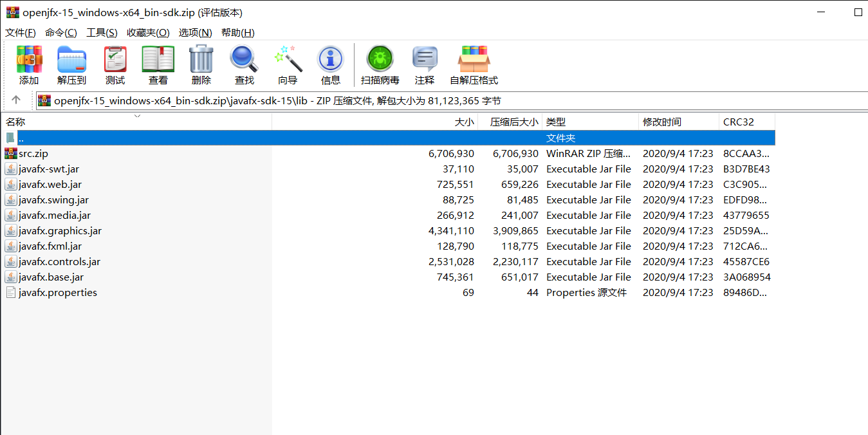Select the javafx.fxml.jar file name
The height and width of the screenshot is (435, 868).
[50, 246]
